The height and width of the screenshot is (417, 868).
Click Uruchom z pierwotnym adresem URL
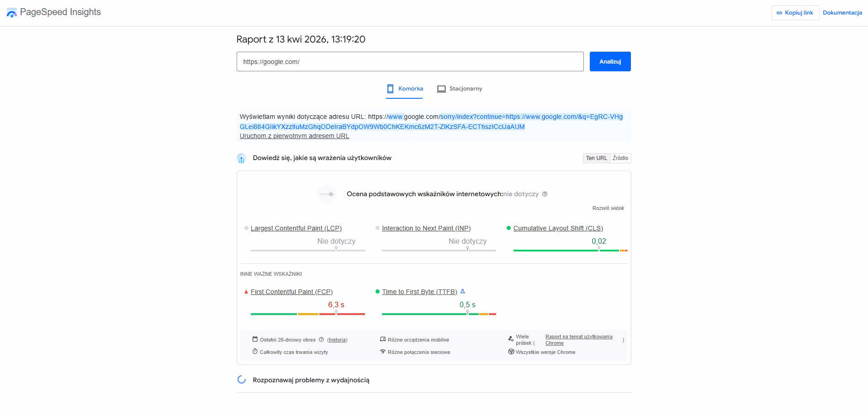294,136
